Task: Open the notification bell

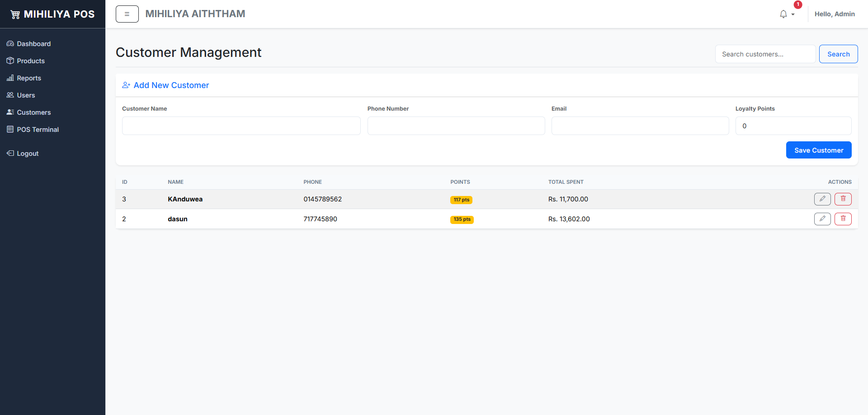Action: point(783,14)
